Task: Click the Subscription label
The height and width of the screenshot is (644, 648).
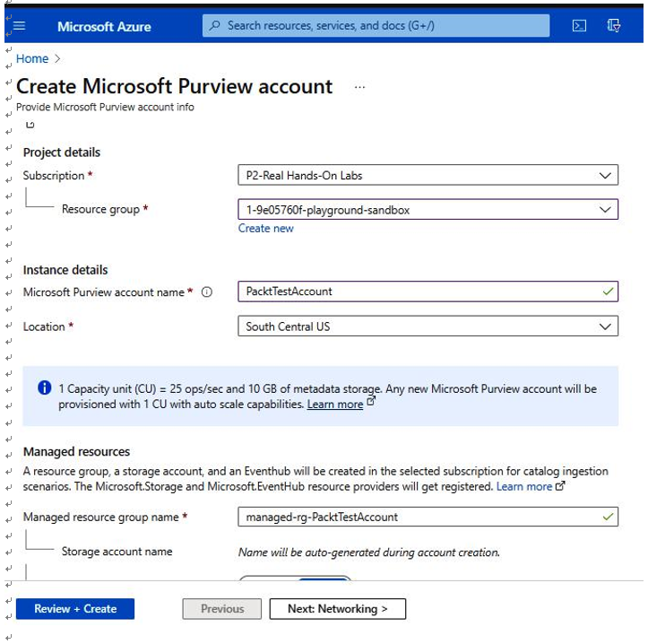Action: tap(54, 176)
